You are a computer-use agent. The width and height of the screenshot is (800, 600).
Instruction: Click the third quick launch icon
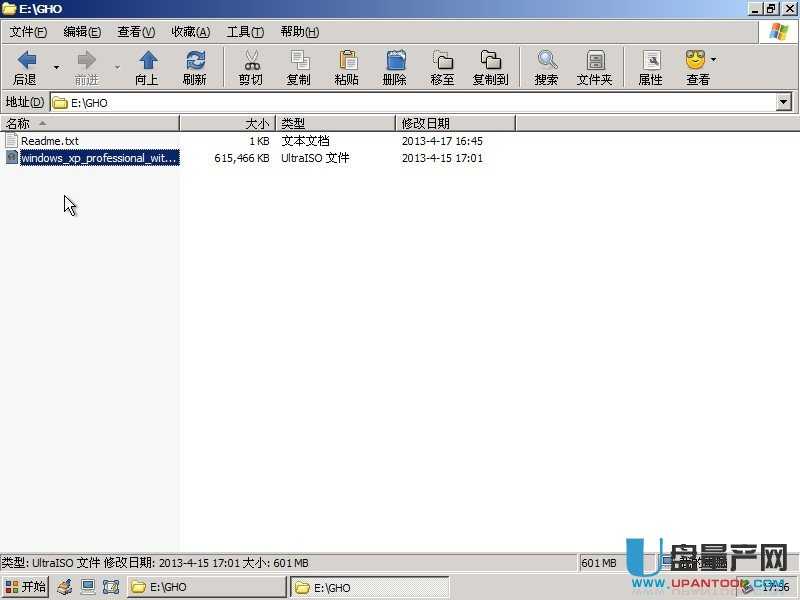111,587
